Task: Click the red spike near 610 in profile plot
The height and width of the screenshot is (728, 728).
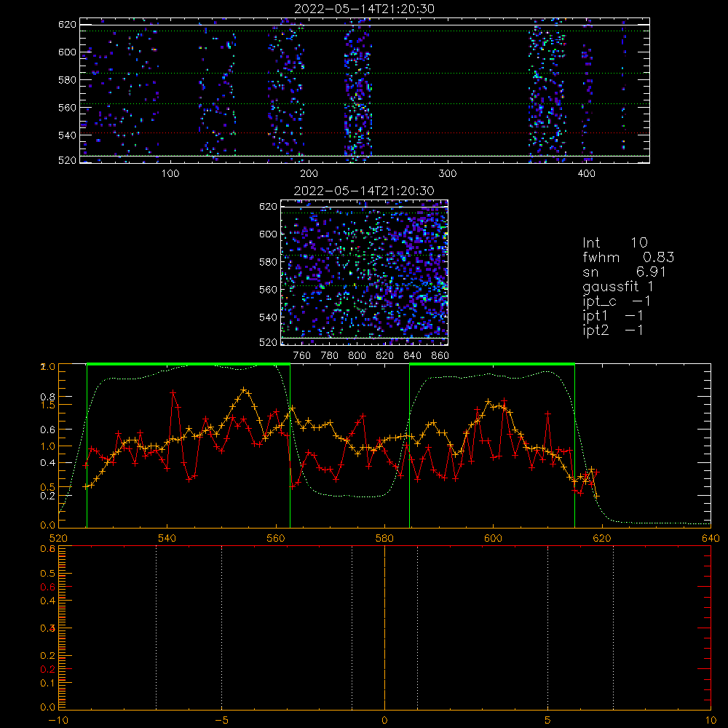Action: [548, 413]
